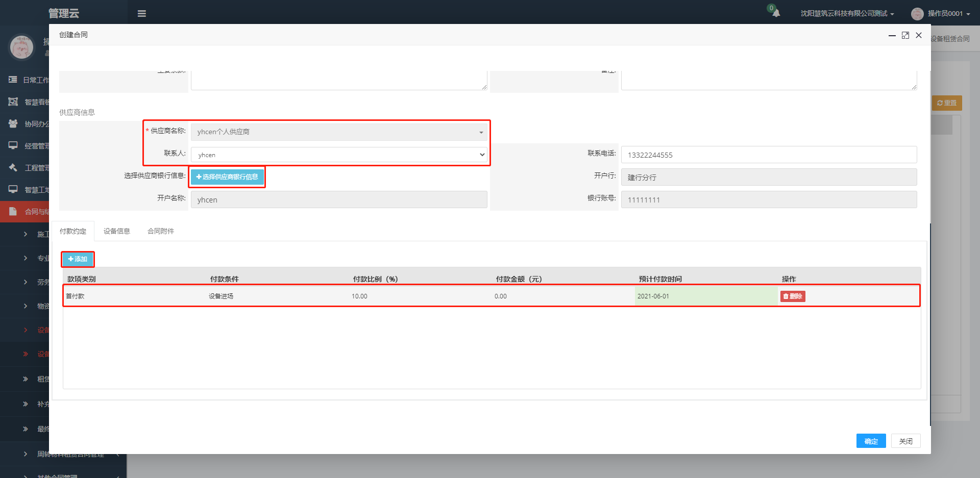
Task: Minimize the create contract dialog
Action: pos(892,35)
